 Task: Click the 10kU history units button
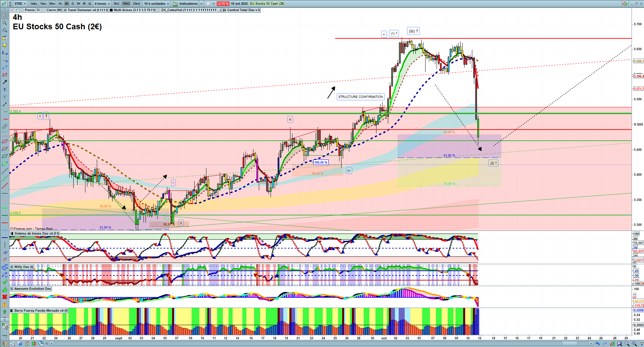(x=126, y=4)
